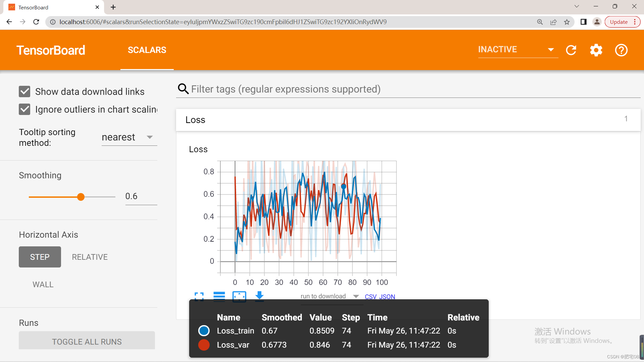
Task: Click the reload data refresh icon
Action: (x=571, y=50)
